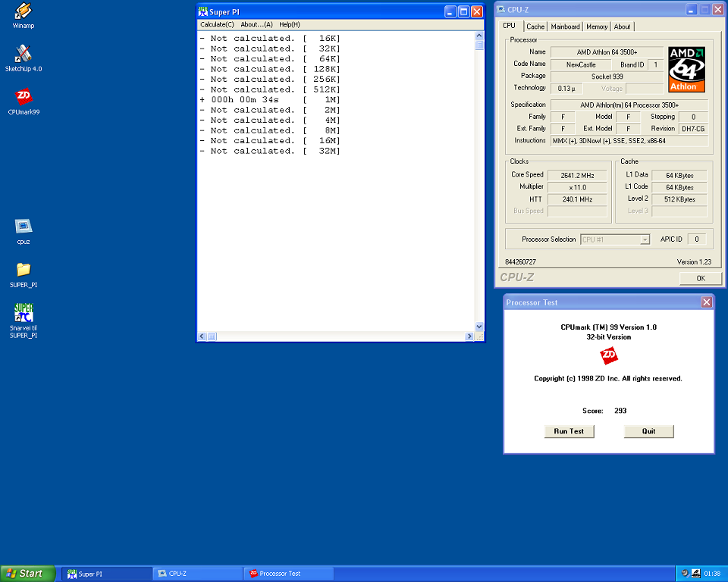Click the Super PI scroll down arrow
728x582 pixels.
(479, 327)
